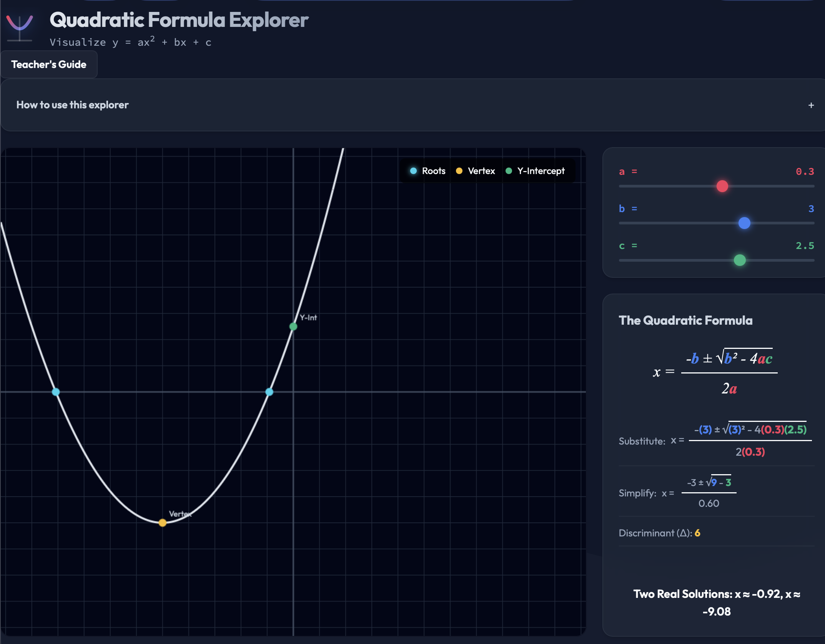Click the discriminant value 6

pos(697,533)
